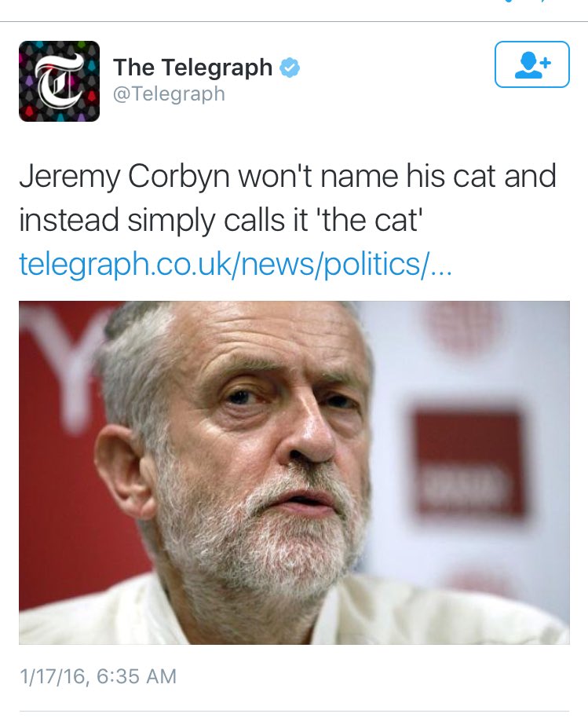Open The Telegraph display name

coord(192,68)
